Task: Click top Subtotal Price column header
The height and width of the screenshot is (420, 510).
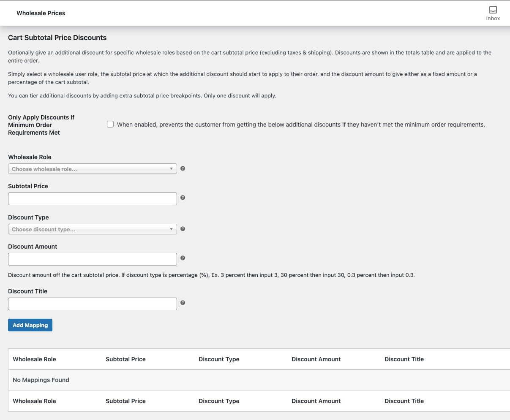Action: tap(125, 359)
